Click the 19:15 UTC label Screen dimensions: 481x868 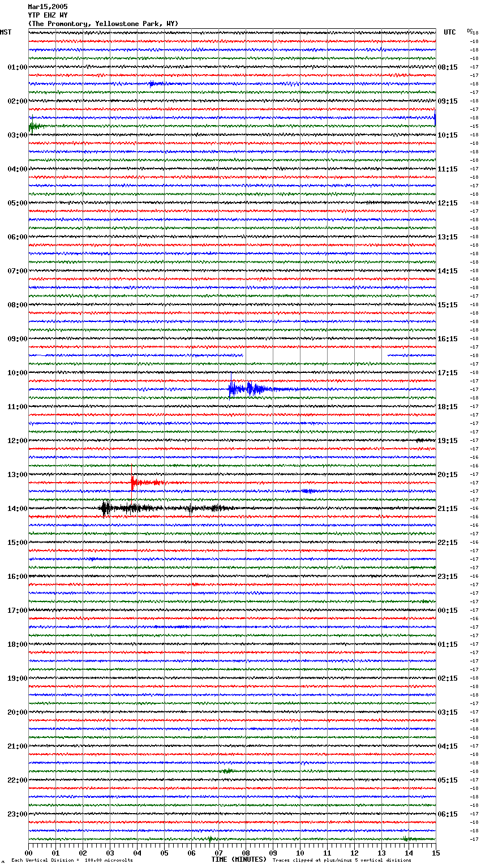pos(448,441)
